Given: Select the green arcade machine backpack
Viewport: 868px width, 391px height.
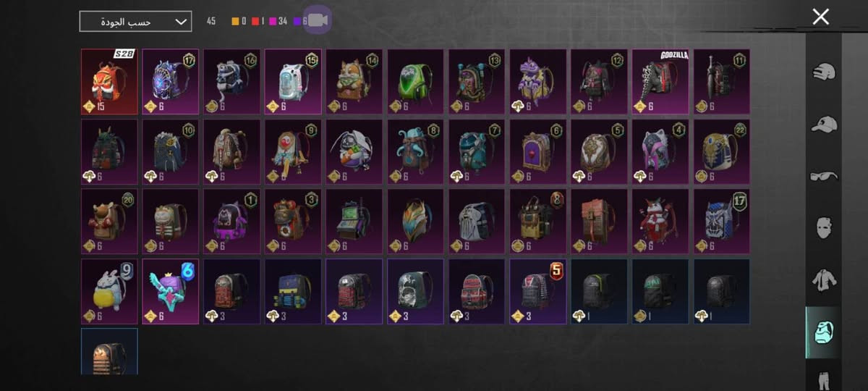Looking at the screenshot, I should pos(354,222).
